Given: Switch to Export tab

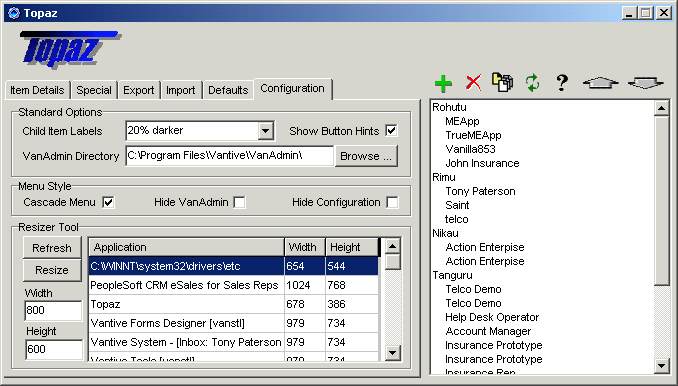Looking at the screenshot, I should pos(138,90).
